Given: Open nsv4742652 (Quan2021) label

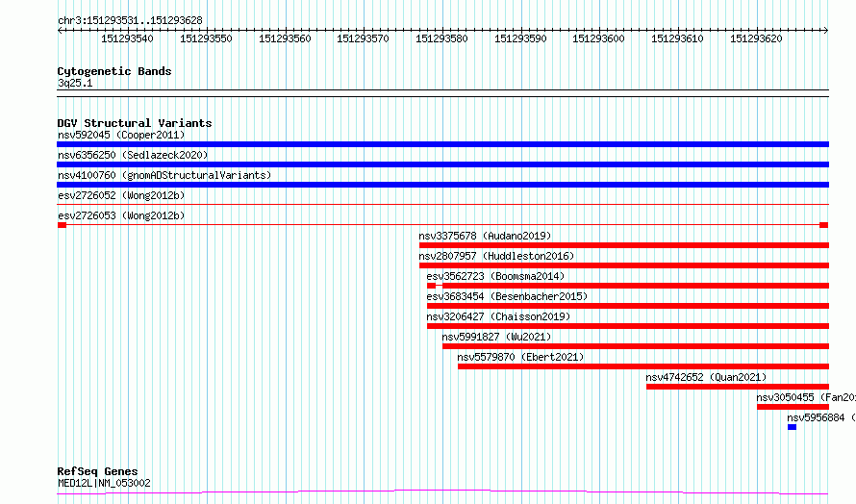Looking at the screenshot, I should [706, 377].
